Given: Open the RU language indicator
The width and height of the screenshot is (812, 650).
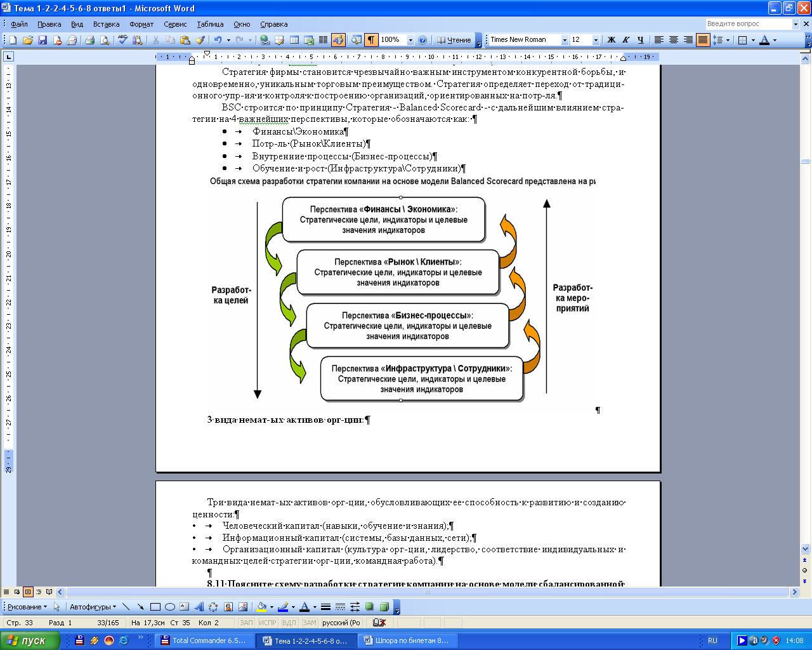Looking at the screenshot, I should 712,640.
